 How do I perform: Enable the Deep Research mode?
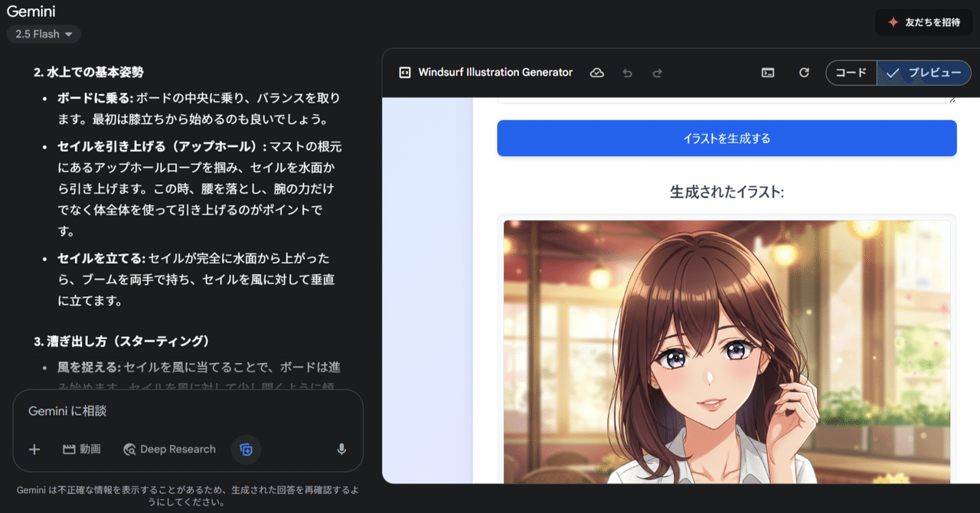coord(169,449)
